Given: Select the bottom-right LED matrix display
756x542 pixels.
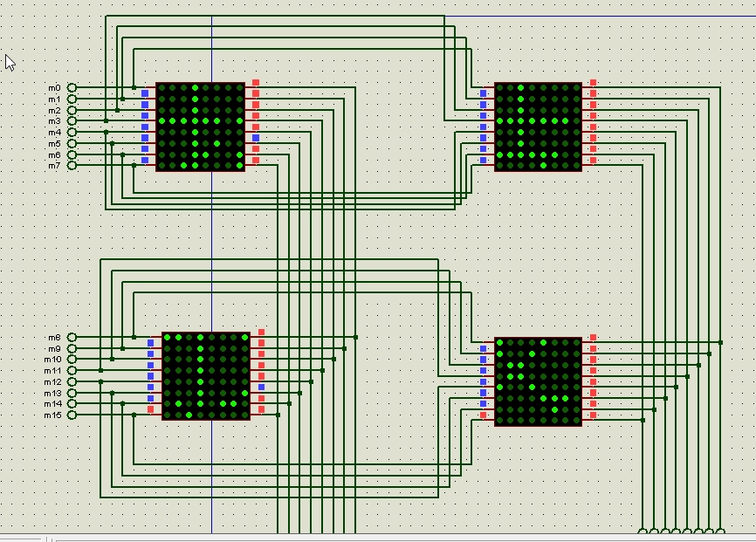Looking at the screenshot, I should tap(538, 381).
